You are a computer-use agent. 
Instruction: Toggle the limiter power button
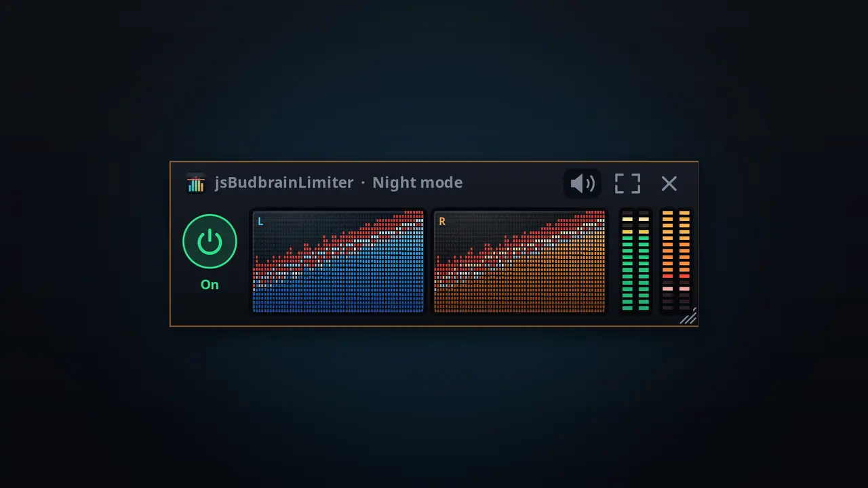pos(210,242)
